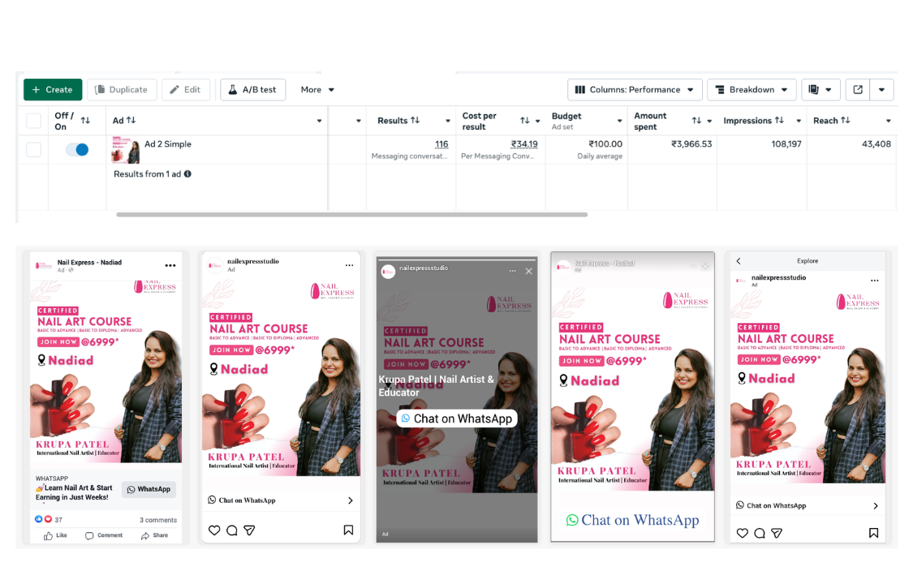The height and width of the screenshot is (588, 913).
Task: Open the More dropdown menu
Action: [317, 90]
